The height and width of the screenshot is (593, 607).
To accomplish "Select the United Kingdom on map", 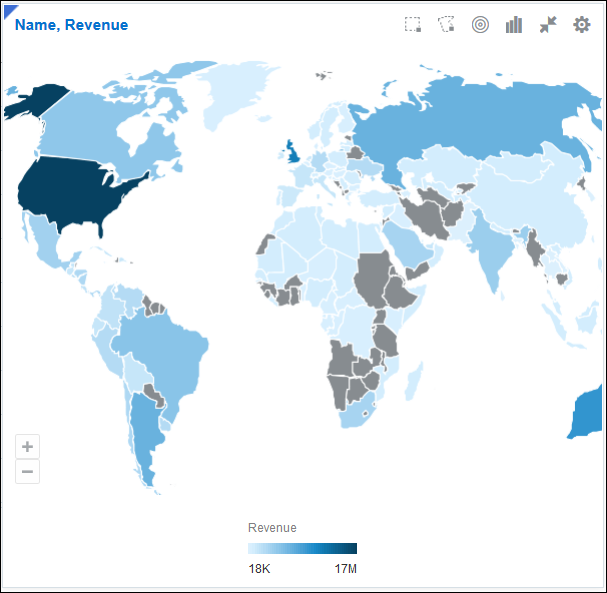I will (x=293, y=153).
